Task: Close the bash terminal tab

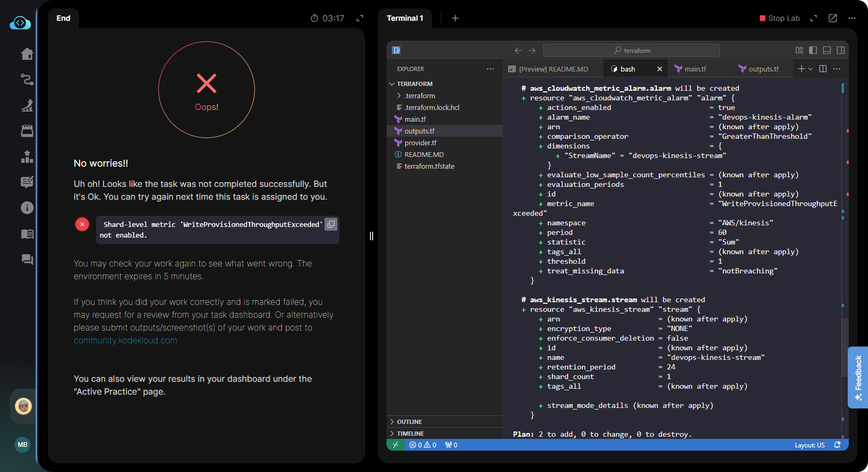Action: (x=660, y=69)
